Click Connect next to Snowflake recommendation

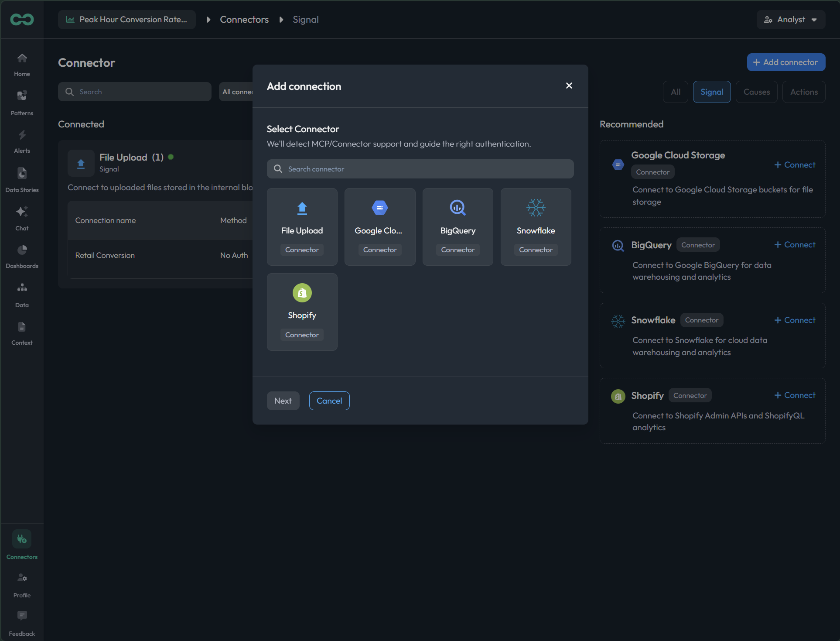[795, 320]
